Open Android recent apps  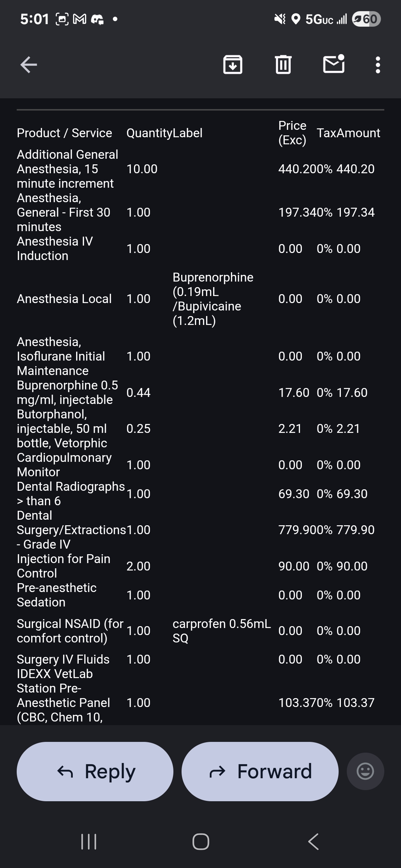pos(89,841)
